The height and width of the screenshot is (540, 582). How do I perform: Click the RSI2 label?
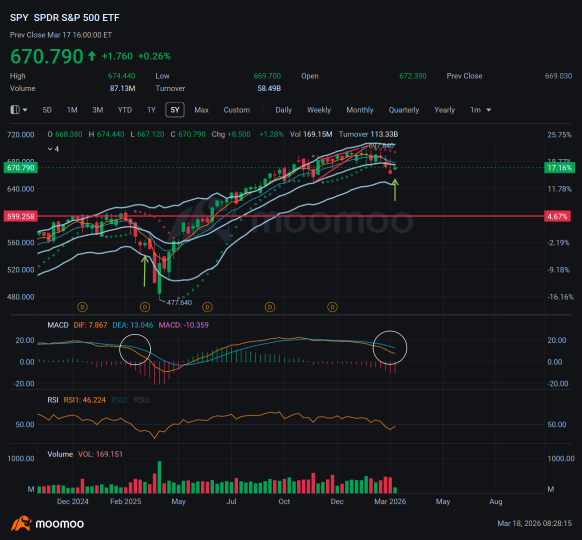click(x=120, y=400)
